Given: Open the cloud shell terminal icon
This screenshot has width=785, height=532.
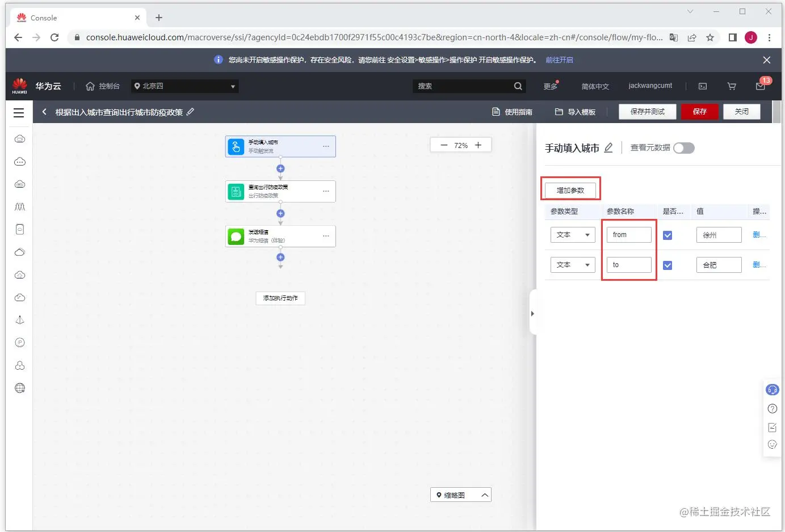Looking at the screenshot, I should [703, 86].
